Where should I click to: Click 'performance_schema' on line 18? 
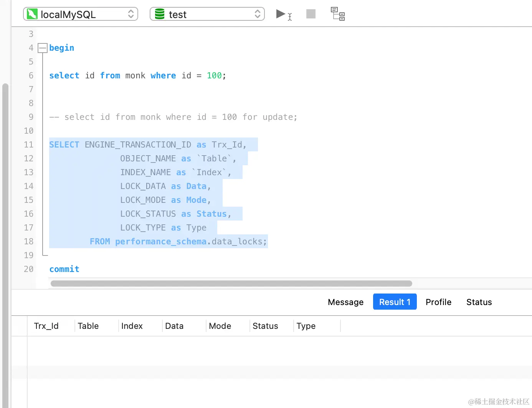[x=161, y=242]
